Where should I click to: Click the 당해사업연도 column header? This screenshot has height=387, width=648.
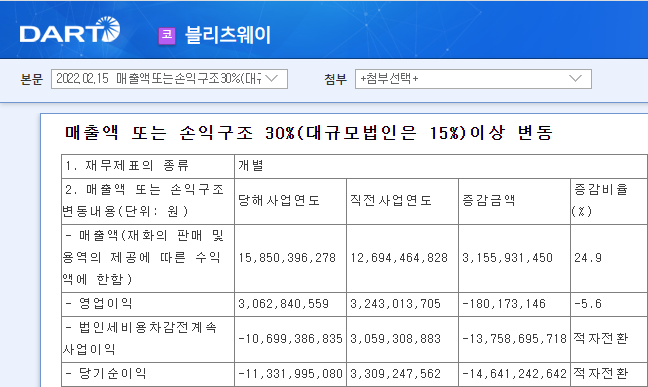point(291,201)
